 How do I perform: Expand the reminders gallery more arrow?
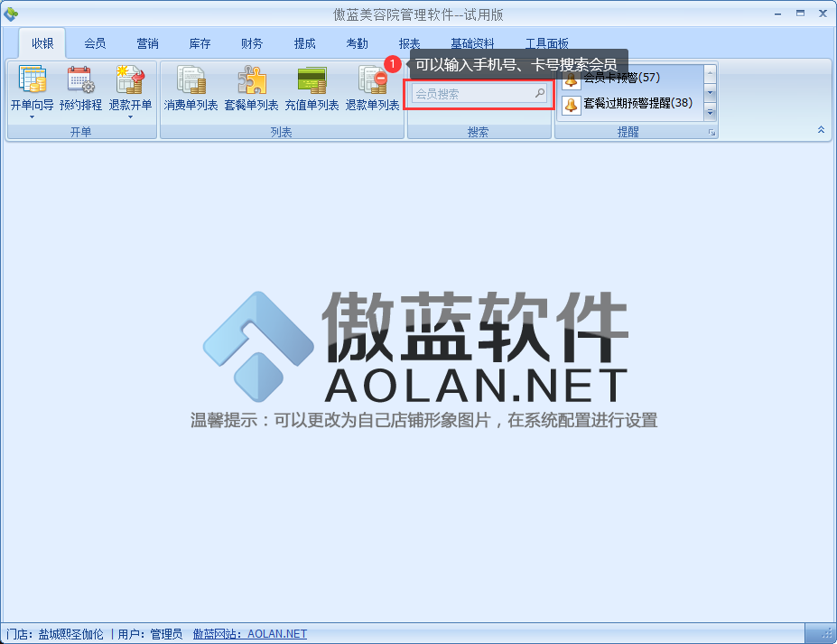[x=710, y=113]
